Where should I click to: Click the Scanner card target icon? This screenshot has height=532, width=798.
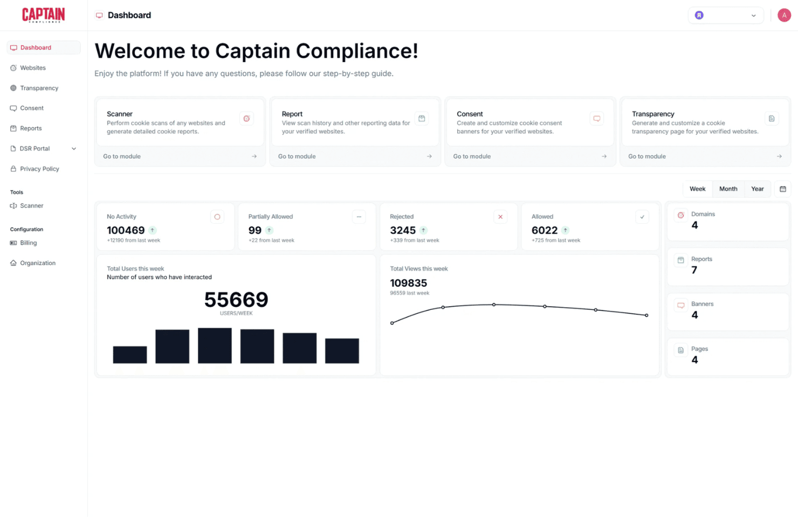246,119
